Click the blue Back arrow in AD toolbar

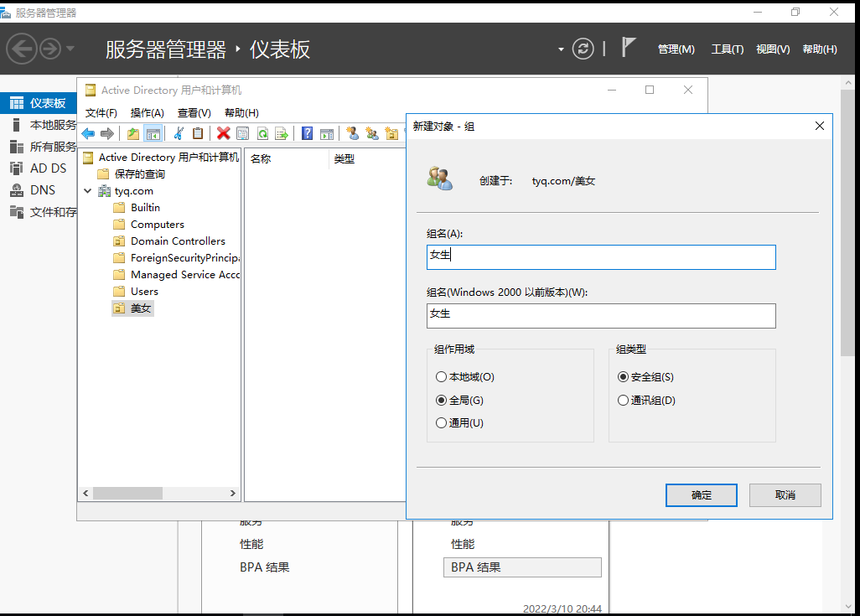88,133
